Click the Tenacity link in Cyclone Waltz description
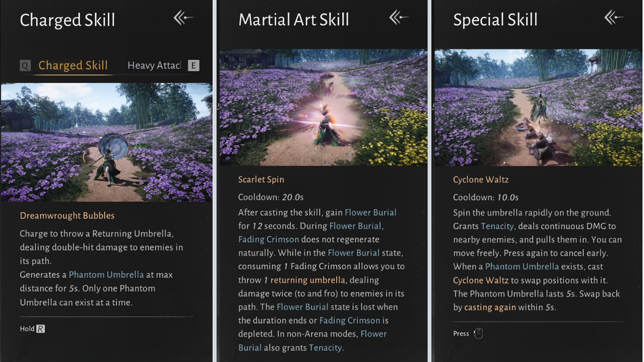Image resolution: width=644 pixels, height=362 pixels. (x=498, y=226)
